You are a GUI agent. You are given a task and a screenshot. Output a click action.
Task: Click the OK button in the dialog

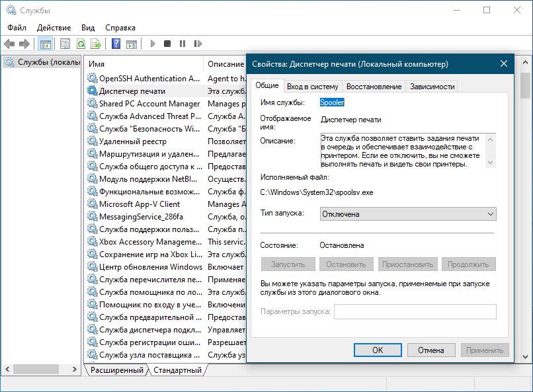coord(378,350)
